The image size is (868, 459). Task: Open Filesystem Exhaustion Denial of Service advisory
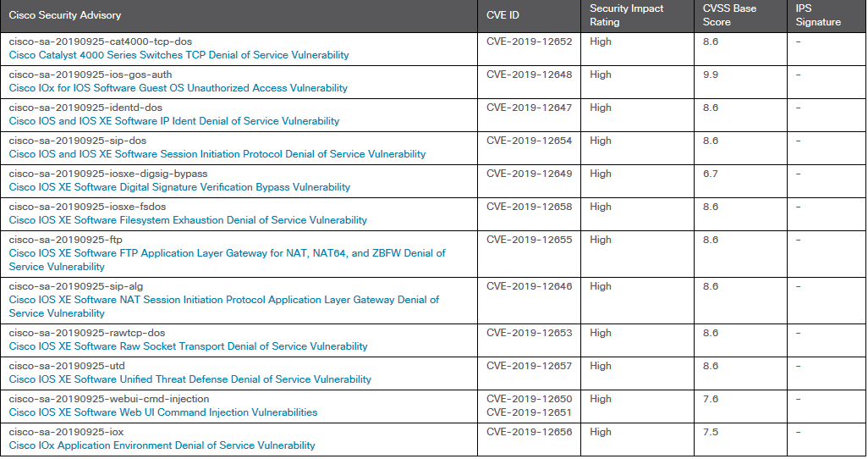[188, 220]
